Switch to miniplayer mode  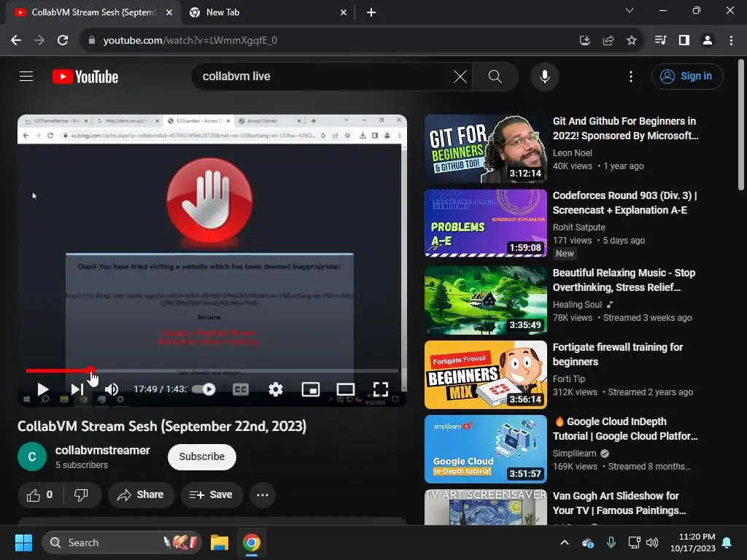pos(311,389)
